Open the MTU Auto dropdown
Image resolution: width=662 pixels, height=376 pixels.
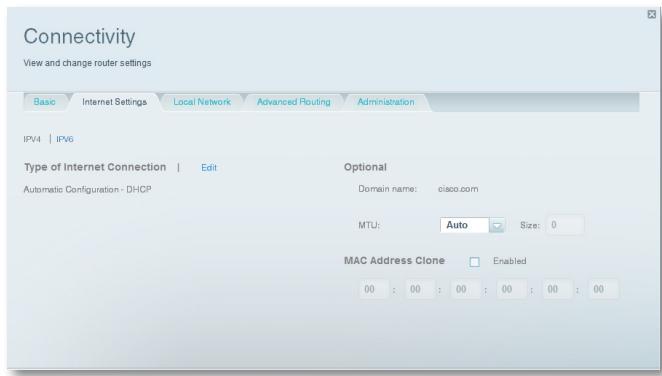[472, 225]
